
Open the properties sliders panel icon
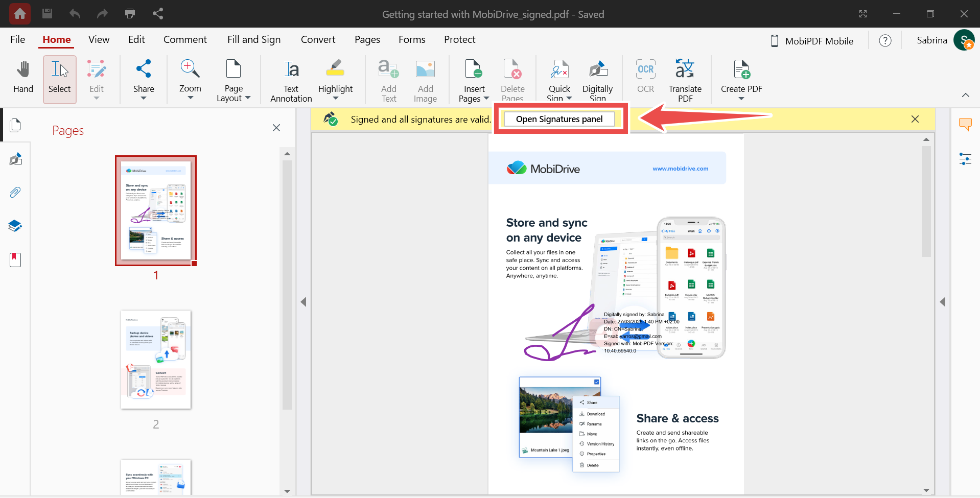tap(965, 159)
